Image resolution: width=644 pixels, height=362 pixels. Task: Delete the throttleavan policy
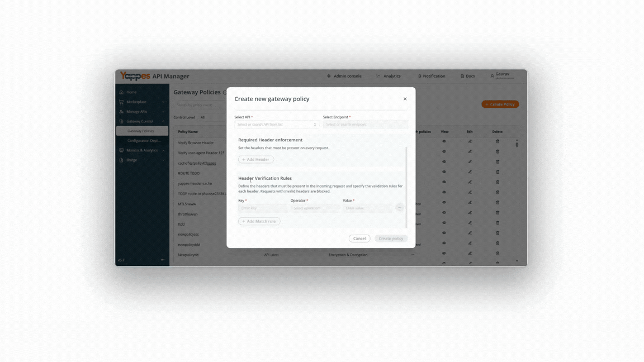coord(498,213)
